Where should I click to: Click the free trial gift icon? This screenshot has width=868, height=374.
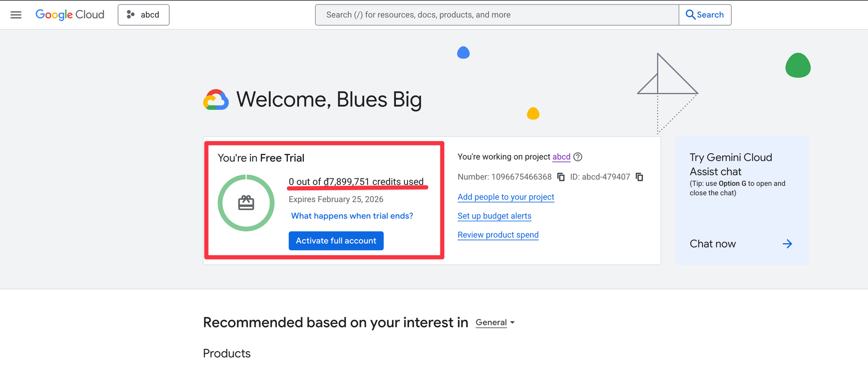click(x=246, y=203)
